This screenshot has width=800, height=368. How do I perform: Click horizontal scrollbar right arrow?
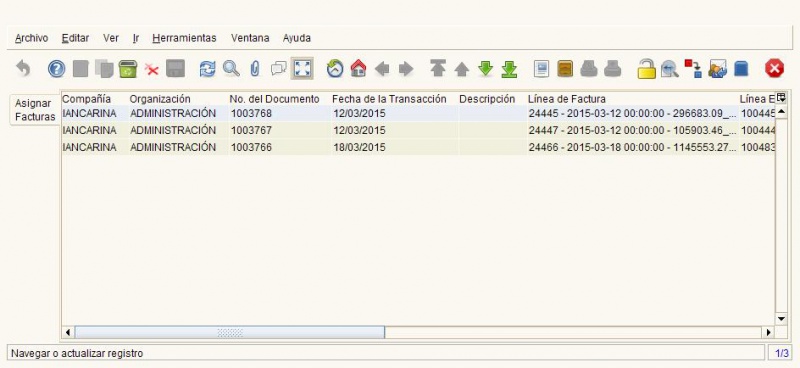click(x=769, y=332)
